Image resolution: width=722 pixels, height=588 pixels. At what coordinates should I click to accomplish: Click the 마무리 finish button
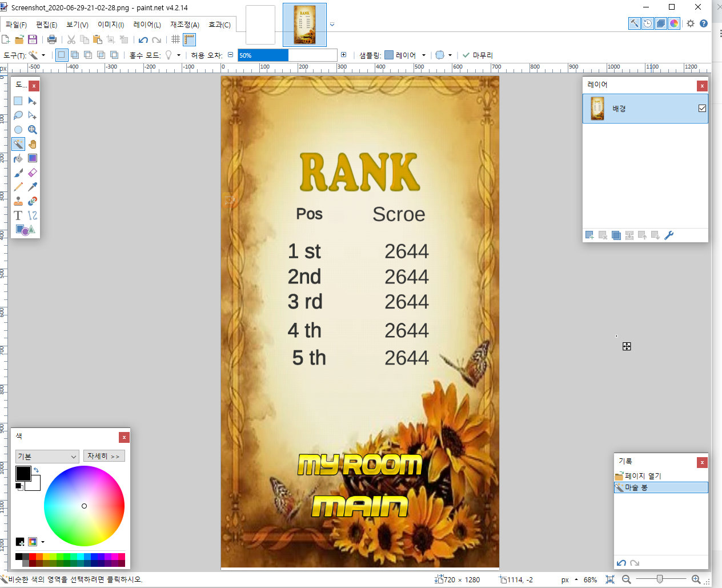click(x=478, y=55)
